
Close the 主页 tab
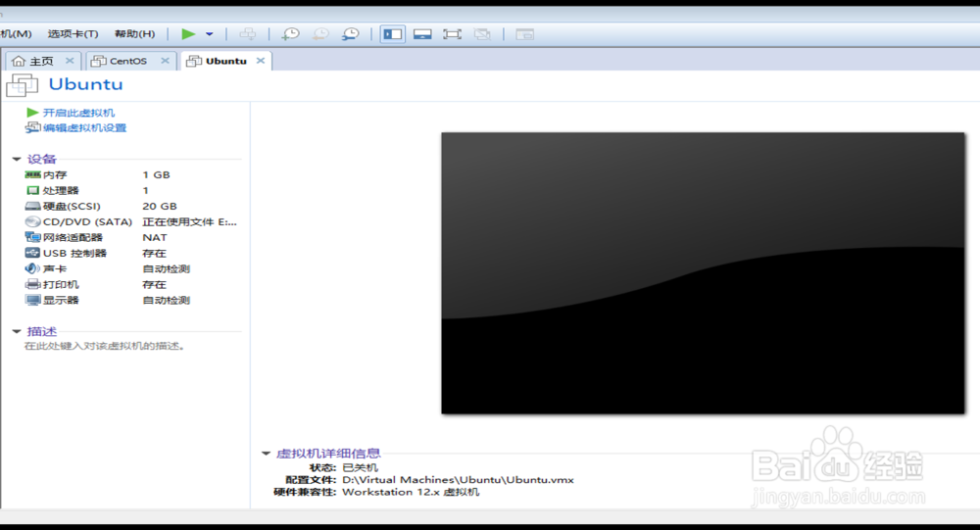point(70,61)
